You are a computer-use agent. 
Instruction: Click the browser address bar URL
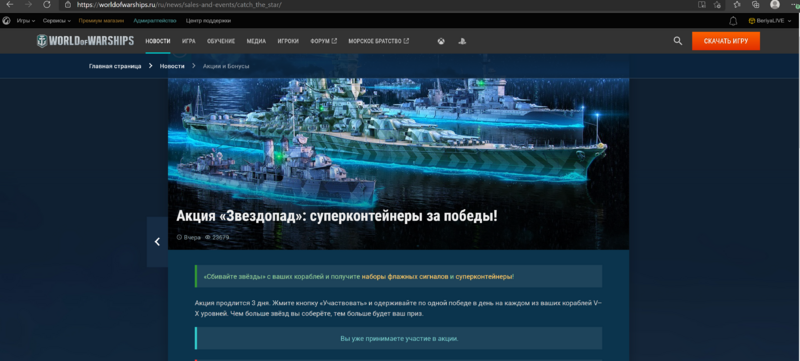pos(179,5)
